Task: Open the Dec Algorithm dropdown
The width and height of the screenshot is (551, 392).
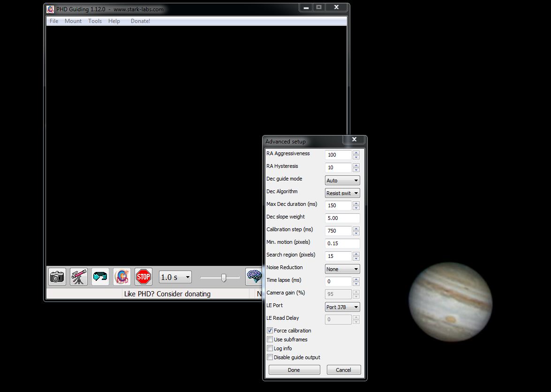Action: [342, 193]
